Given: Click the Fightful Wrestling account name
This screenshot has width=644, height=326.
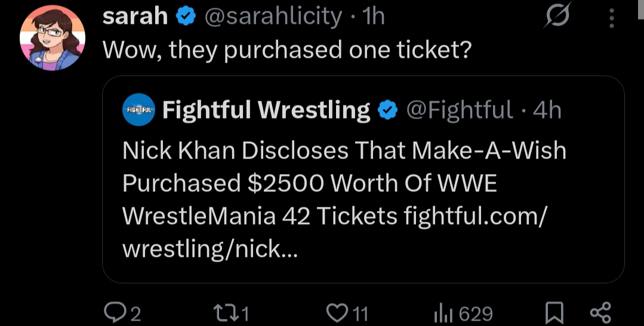Looking at the screenshot, I should pos(266,110).
